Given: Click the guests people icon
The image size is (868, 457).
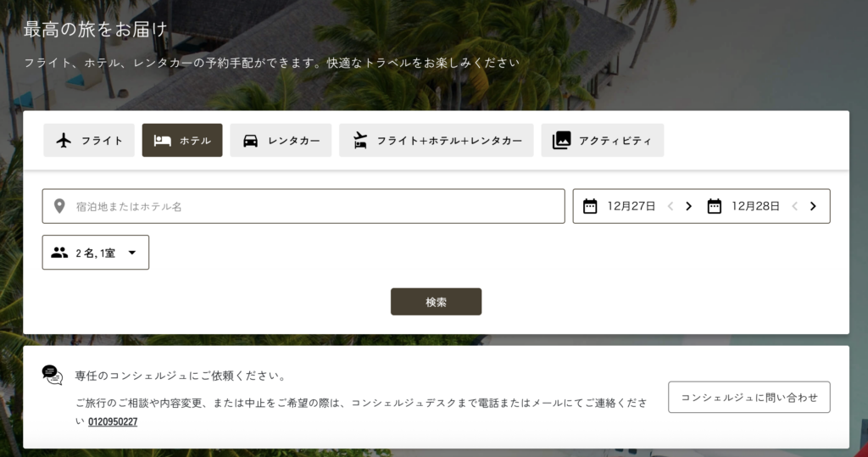Looking at the screenshot, I should click(59, 253).
